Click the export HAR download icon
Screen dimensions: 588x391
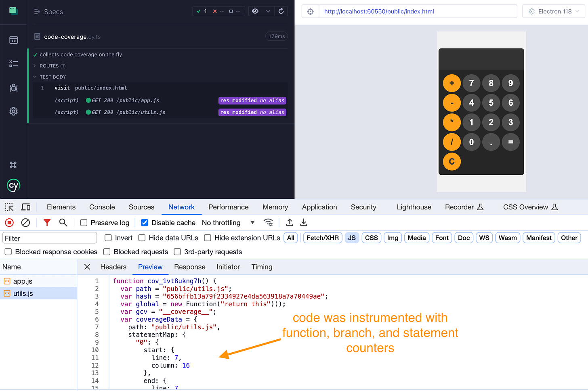point(304,222)
